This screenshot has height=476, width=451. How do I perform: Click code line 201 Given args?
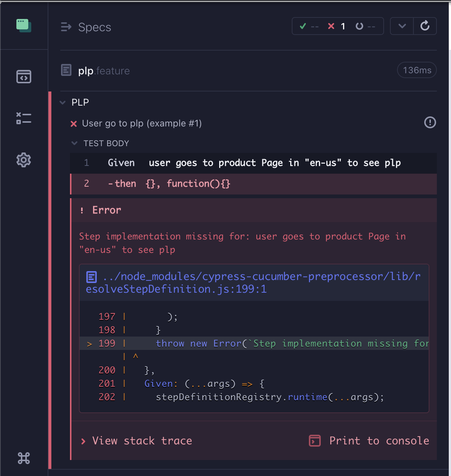(x=254, y=383)
